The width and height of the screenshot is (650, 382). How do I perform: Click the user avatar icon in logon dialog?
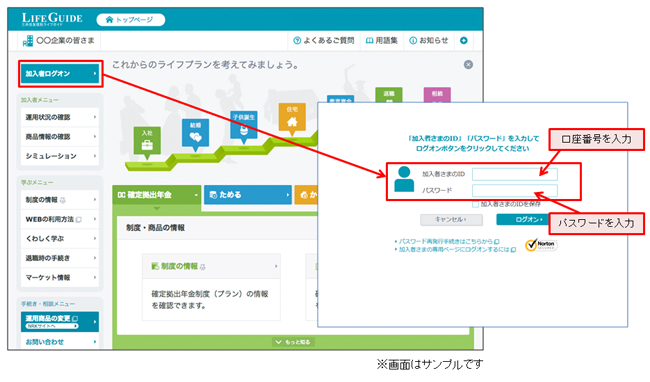(x=404, y=179)
